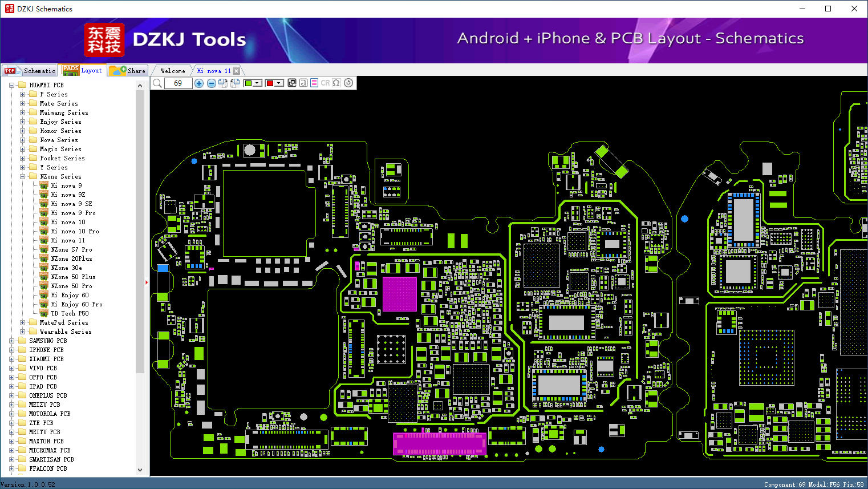Click the PADS icon beside TD Tech P50

pyautogui.click(x=44, y=313)
